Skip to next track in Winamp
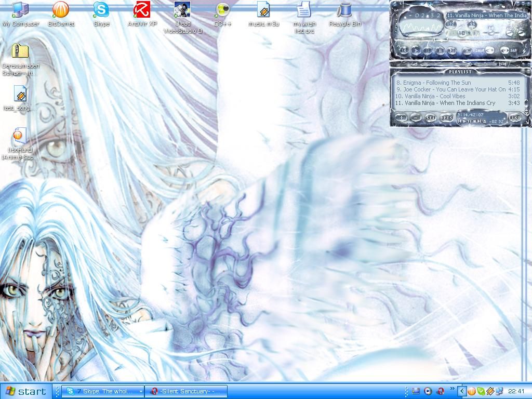Viewport: 532px width, 399px height. click(452, 50)
